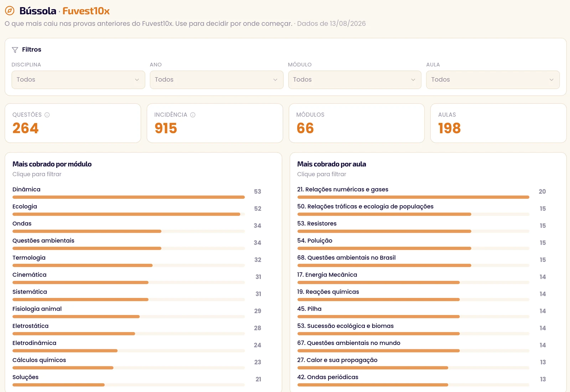The image size is (570, 392).
Task: Click the Bússola compass logo icon
Action: point(10,11)
